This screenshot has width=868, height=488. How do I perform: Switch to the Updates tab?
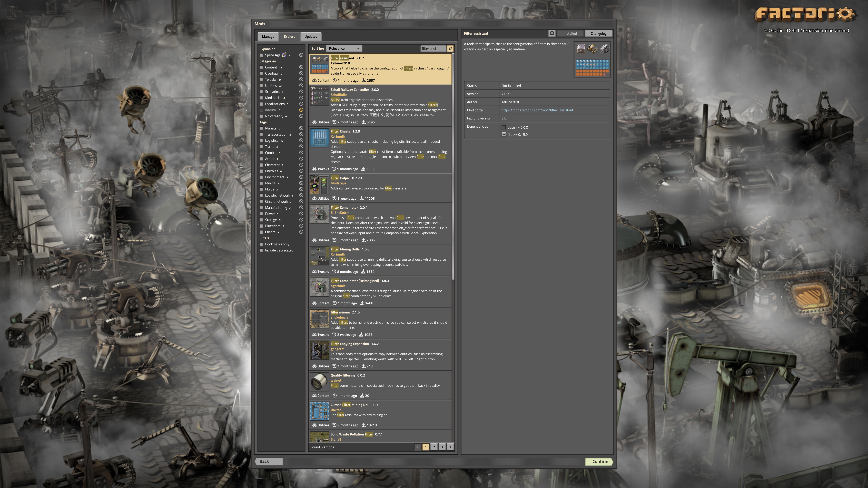(x=311, y=36)
